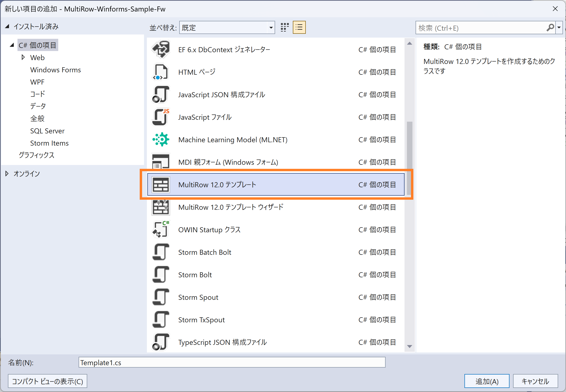Switch to medium icons list view
The width and height of the screenshot is (566, 392).
coord(299,27)
